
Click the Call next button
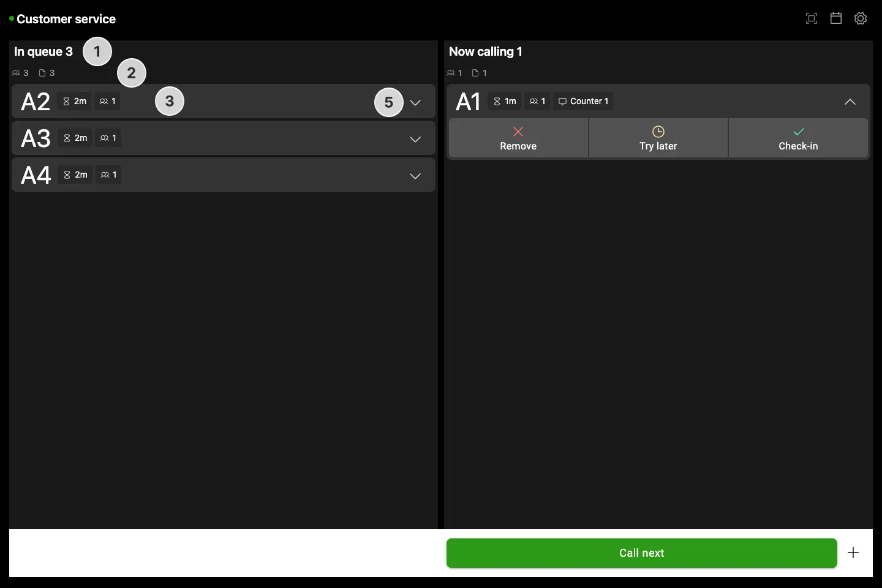tap(642, 553)
